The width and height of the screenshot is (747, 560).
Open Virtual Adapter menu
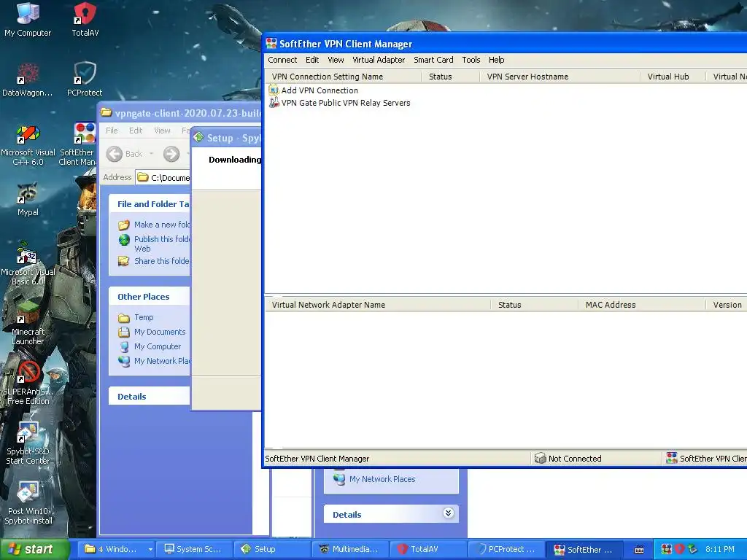379,60
